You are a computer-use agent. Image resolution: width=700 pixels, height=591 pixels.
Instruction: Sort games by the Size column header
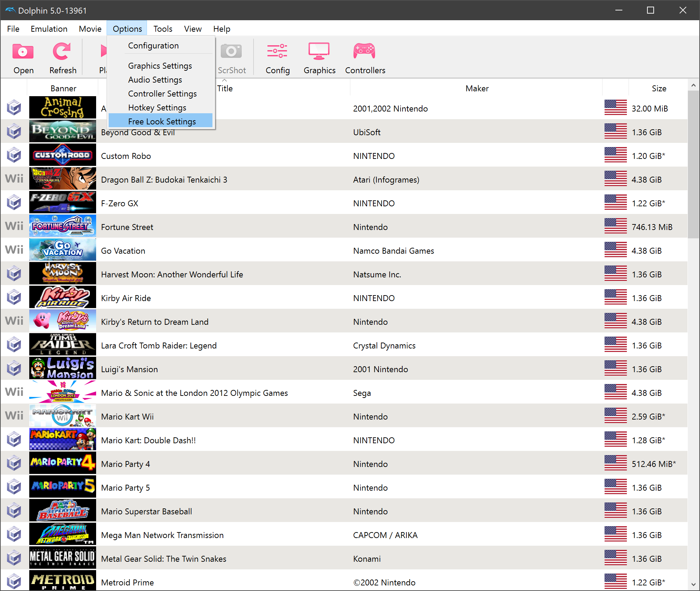pos(658,89)
